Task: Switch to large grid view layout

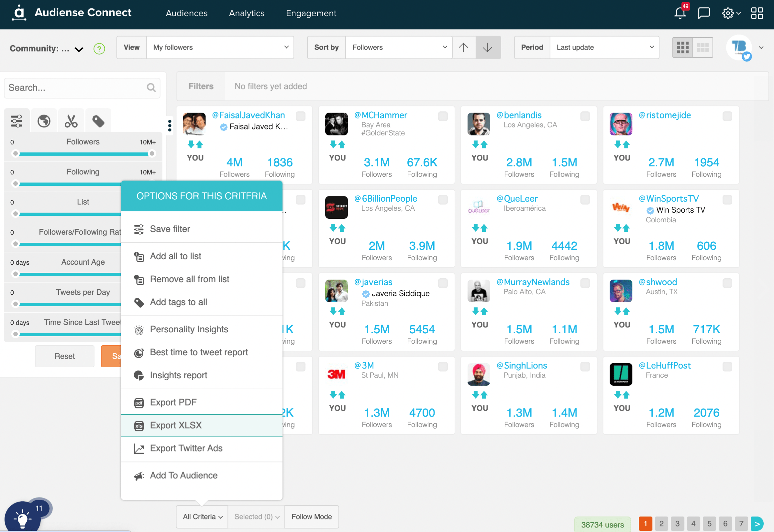Action: tap(703, 47)
